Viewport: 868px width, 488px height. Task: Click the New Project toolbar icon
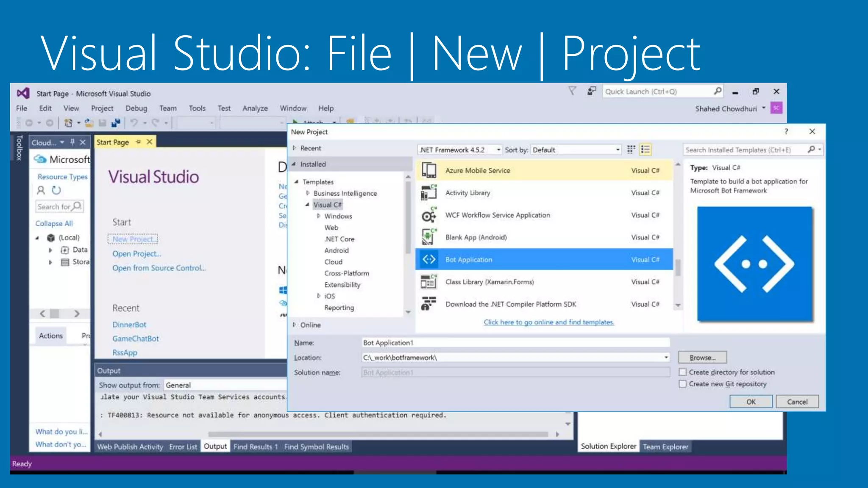[x=68, y=123]
